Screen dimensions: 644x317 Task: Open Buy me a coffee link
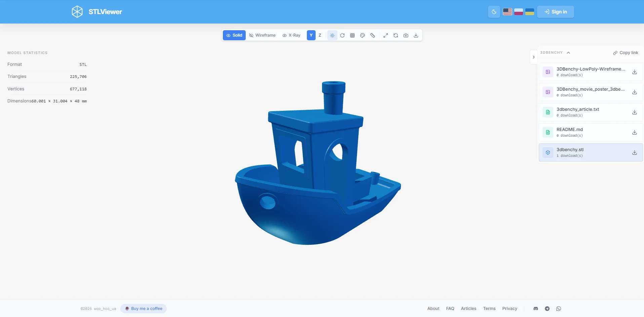[144, 309]
